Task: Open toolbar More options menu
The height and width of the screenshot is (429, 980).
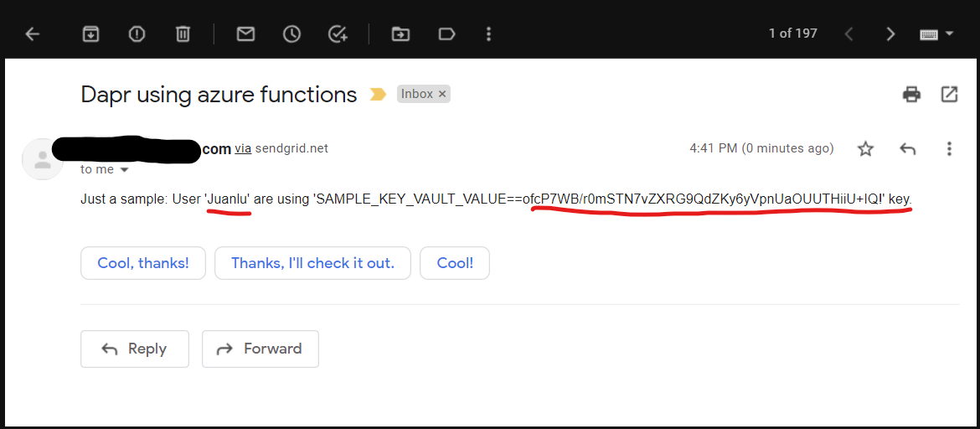Action: tap(489, 34)
